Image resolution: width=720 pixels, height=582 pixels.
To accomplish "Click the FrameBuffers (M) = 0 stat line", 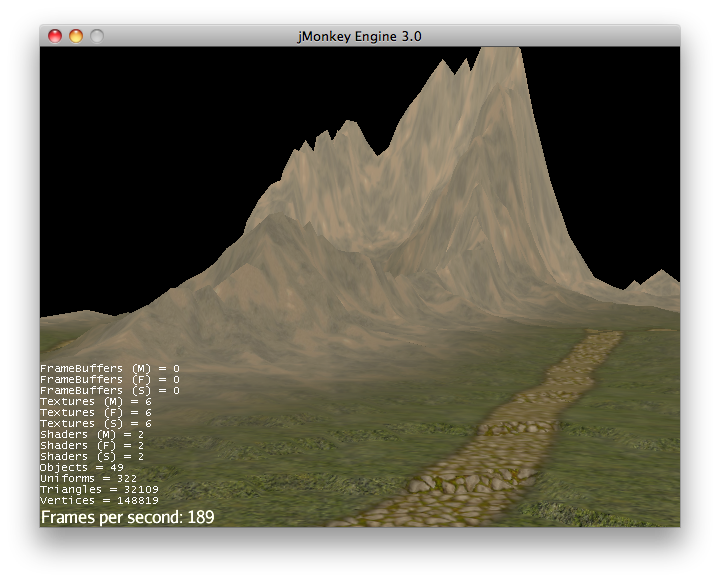I will coord(110,368).
